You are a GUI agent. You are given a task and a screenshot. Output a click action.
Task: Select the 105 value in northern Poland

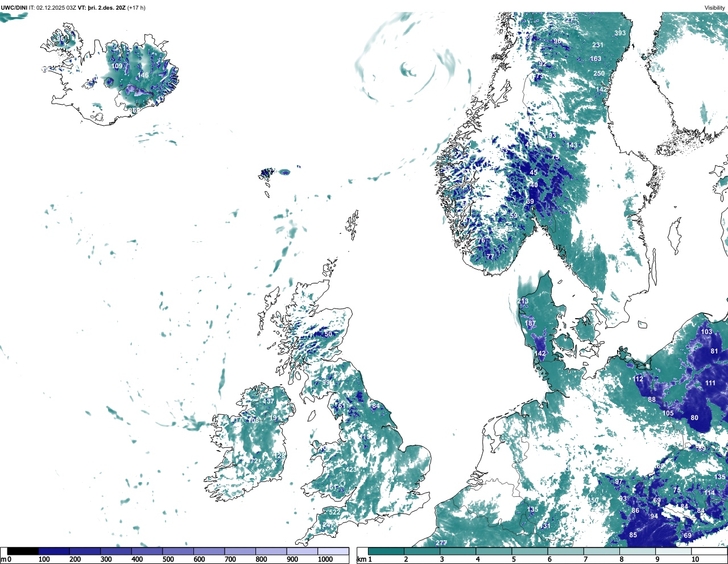click(x=668, y=413)
